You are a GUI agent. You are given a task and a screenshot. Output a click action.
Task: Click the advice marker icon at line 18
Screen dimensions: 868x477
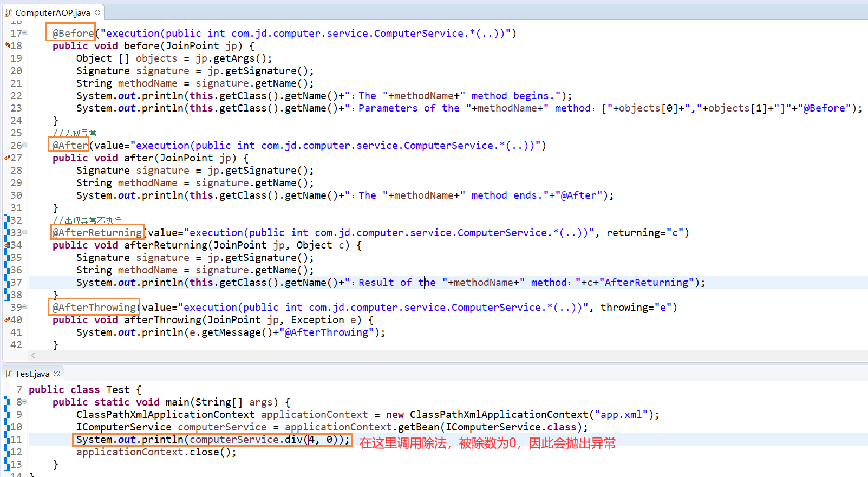point(7,45)
